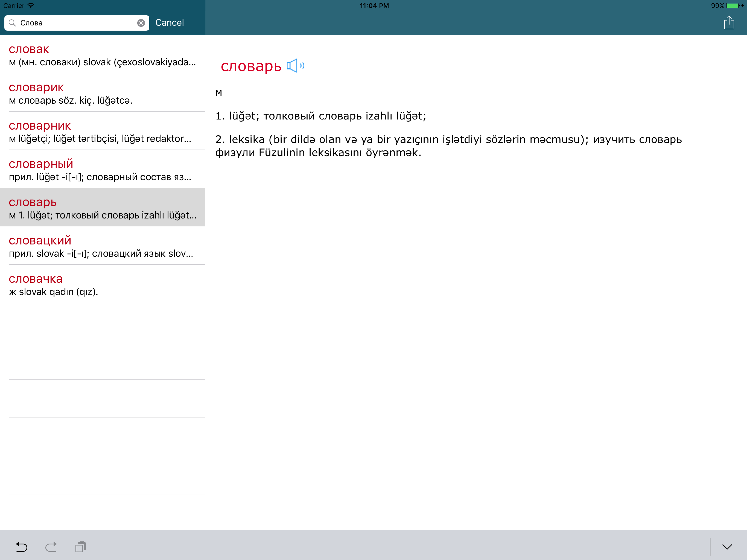Tap the Wi-Fi indicator in status bar

click(x=31, y=5)
